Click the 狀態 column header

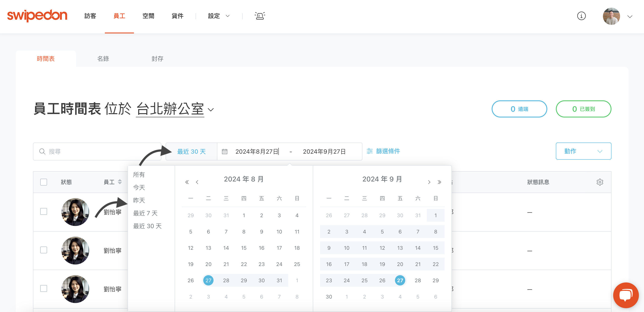(x=66, y=182)
